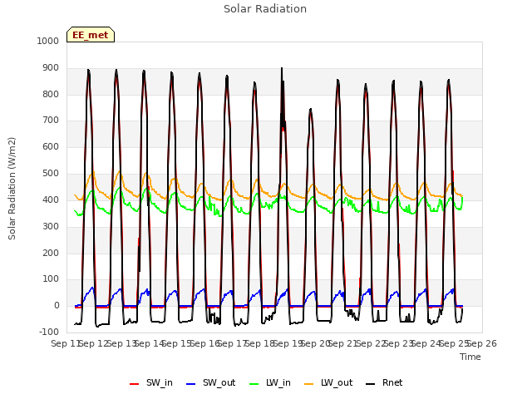Click the black Rnet legend swatch
The width and height of the screenshot is (532, 399).
click(370, 384)
